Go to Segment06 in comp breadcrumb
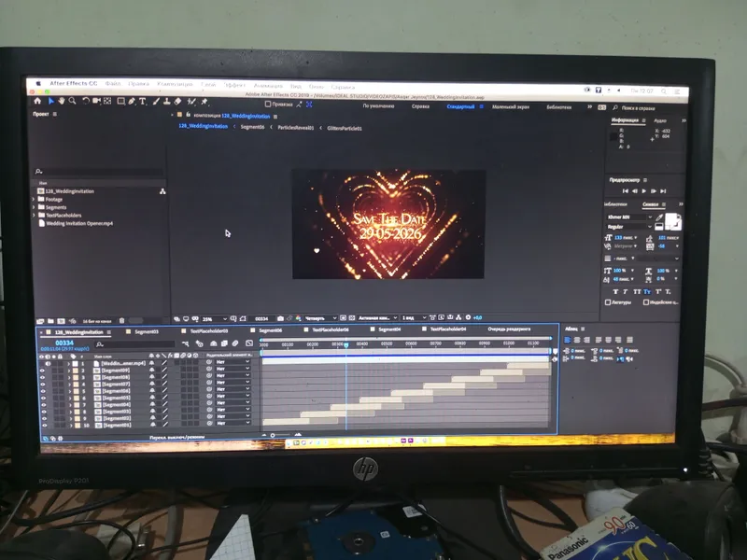The width and height of the screenshot is (747, 560). coord(252,127)
